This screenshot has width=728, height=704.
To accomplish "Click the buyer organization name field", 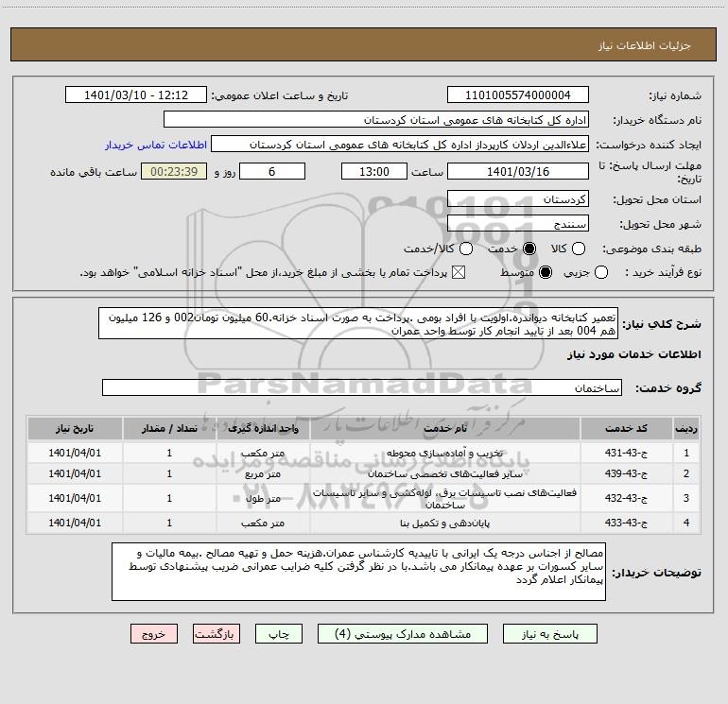I will [x=376, y=120].
